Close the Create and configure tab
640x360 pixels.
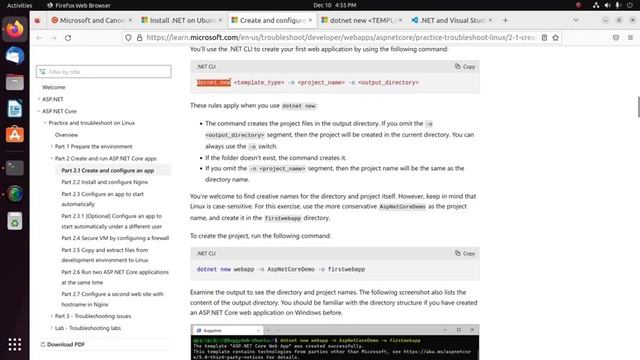(310, 20)
